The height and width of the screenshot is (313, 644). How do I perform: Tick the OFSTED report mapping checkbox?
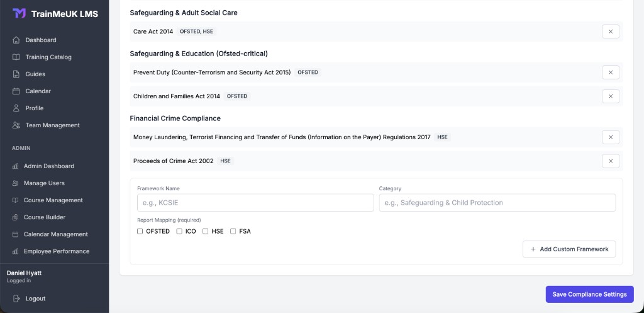pos(140,231)
